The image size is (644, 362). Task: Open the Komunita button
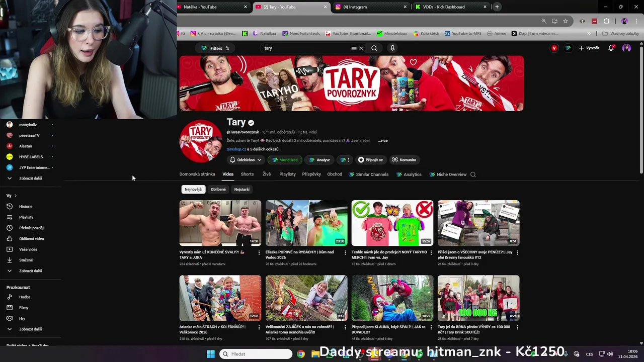point(404,160)
